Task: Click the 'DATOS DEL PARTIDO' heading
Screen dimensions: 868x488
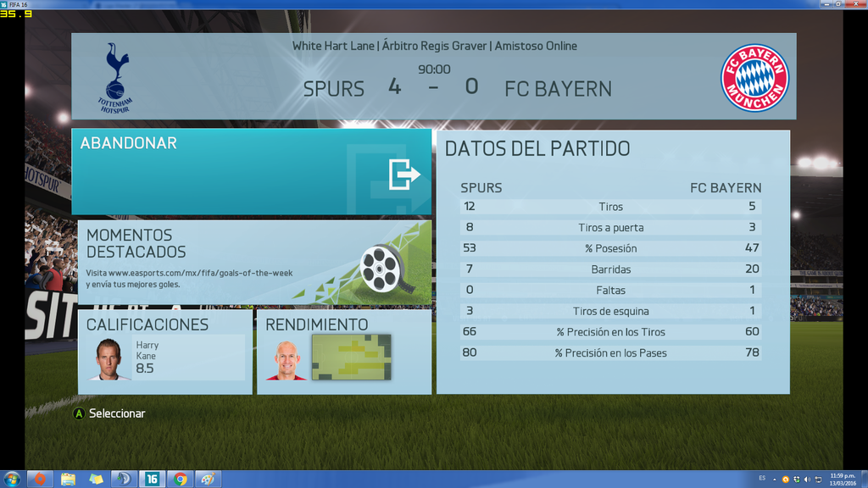Action: coord(537,149)
